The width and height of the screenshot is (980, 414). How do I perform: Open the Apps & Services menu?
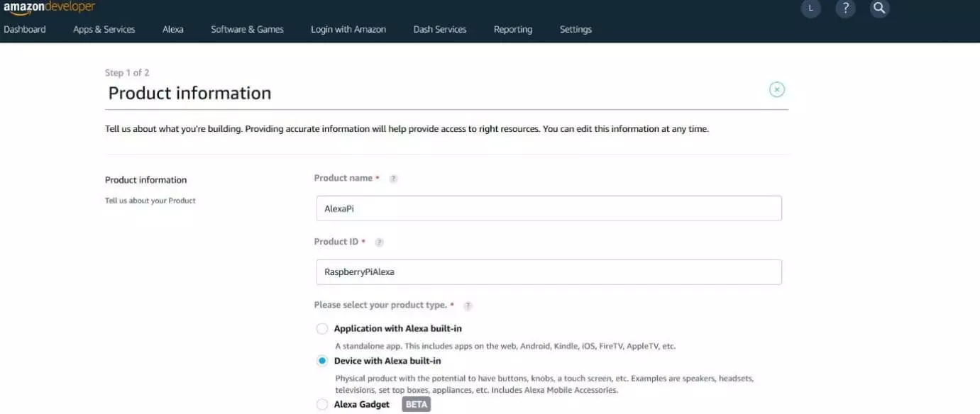tap(104, 29)
